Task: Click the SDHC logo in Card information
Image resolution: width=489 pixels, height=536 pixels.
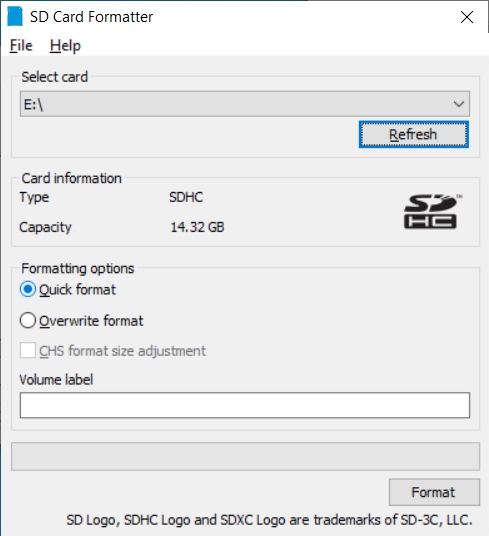Action: [x=432, y=211]
